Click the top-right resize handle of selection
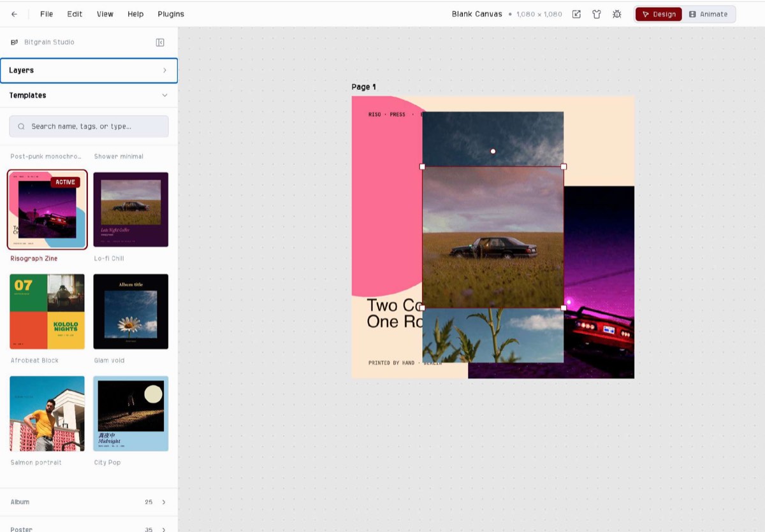Viewport: 765px width, 532px height. tap(564, 166)
